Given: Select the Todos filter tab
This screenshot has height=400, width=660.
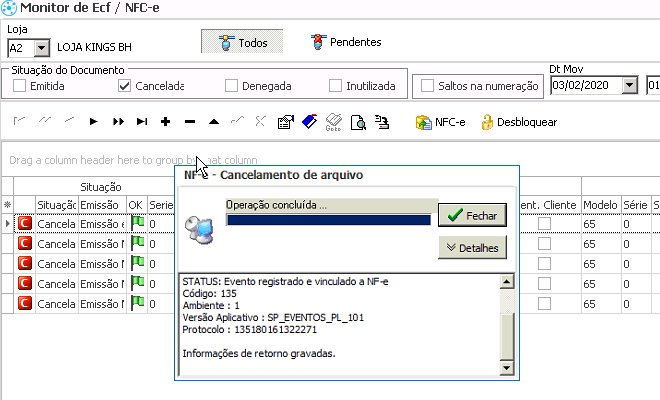Looking at the screenshot, I should [x=242, y=42].
